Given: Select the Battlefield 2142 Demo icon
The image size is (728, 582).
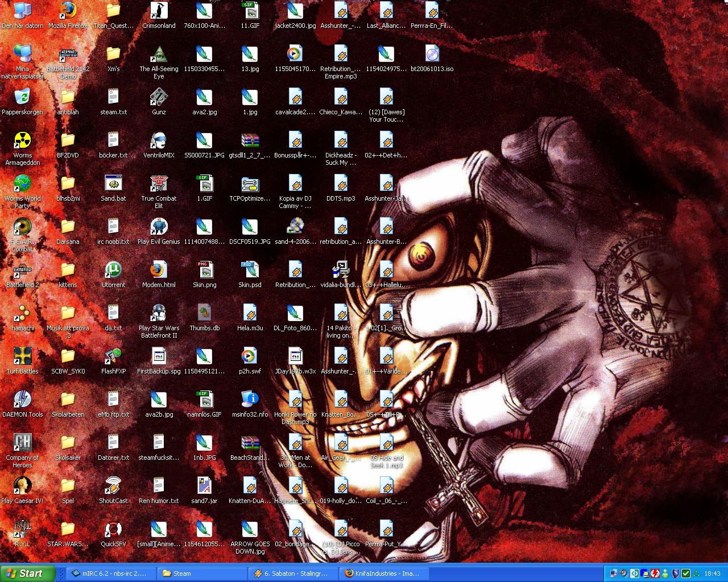Looking at the screenshot, I should (x=68, y=55).
